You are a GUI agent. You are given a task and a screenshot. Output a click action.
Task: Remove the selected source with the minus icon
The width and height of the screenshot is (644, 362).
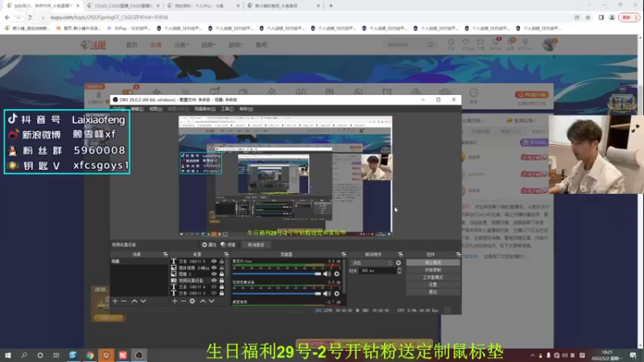tap(184, 301)
